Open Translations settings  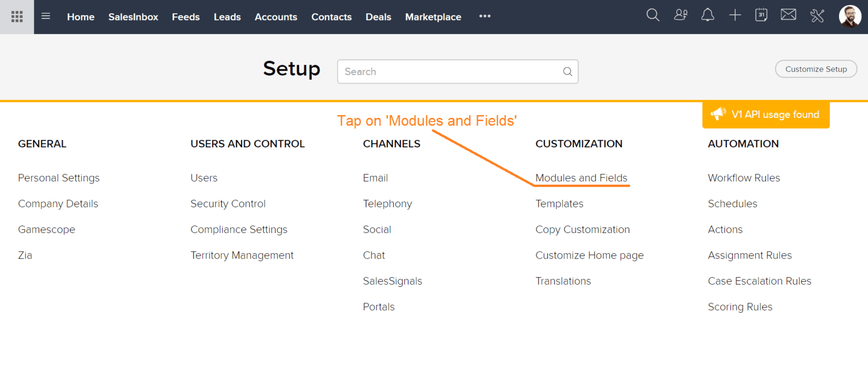coord(563,281)
